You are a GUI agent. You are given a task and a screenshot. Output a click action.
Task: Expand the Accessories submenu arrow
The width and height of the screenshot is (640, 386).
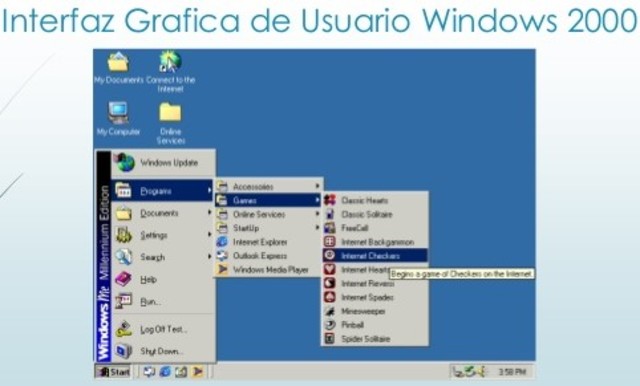tap(317, 186)
